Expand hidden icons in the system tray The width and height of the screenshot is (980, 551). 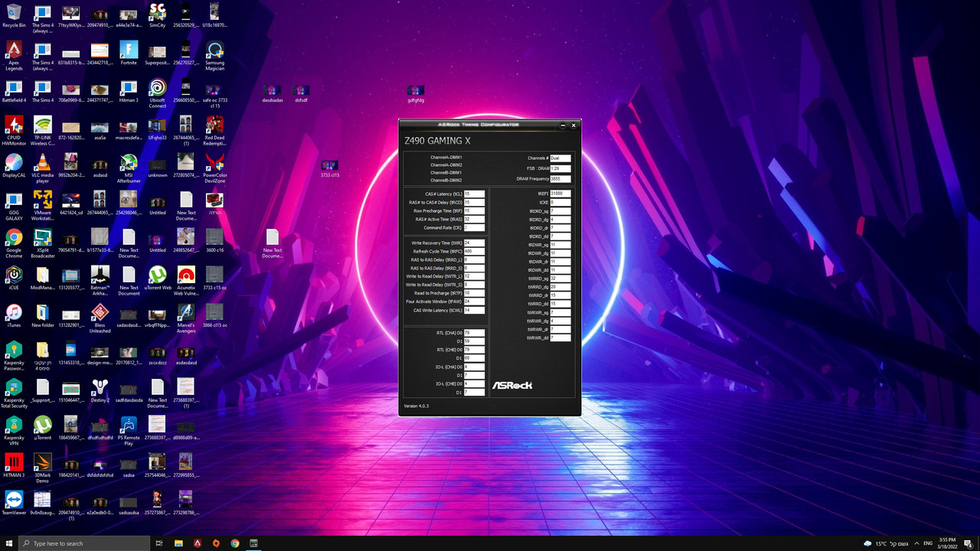916,543
